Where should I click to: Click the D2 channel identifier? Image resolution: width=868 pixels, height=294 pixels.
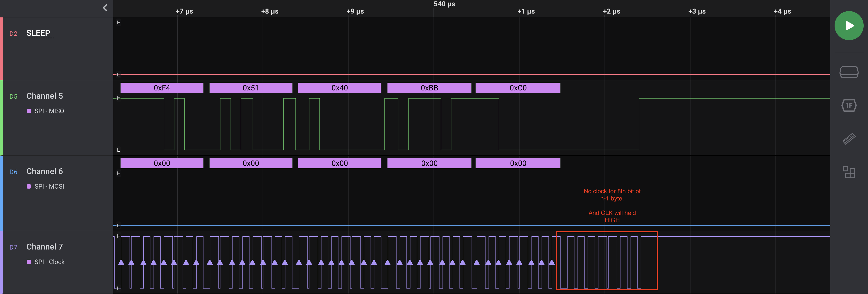click(x=13, y=34)
